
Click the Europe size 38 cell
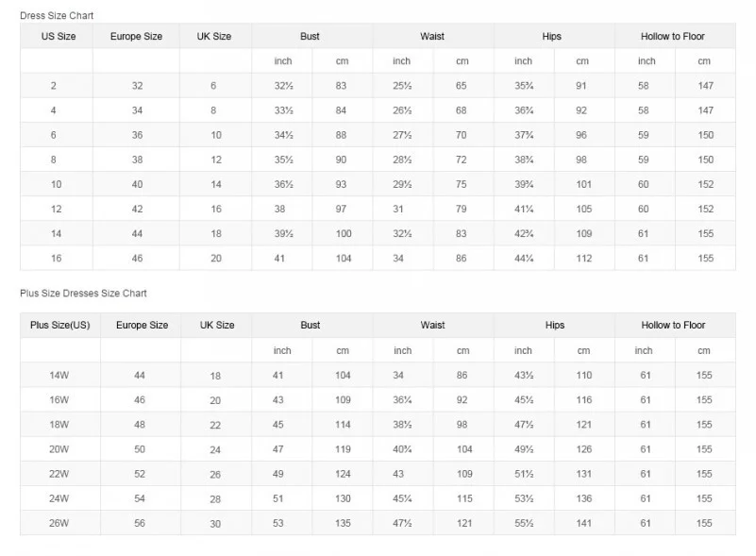[x=137, y=160]
